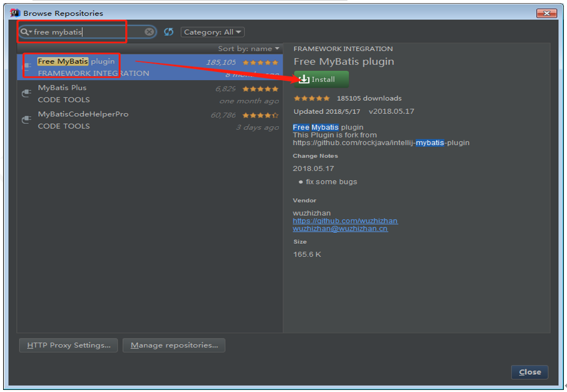This screenshot has width=567, height=392.
Task: Clear the search field with the X icon
Action: 149,32
